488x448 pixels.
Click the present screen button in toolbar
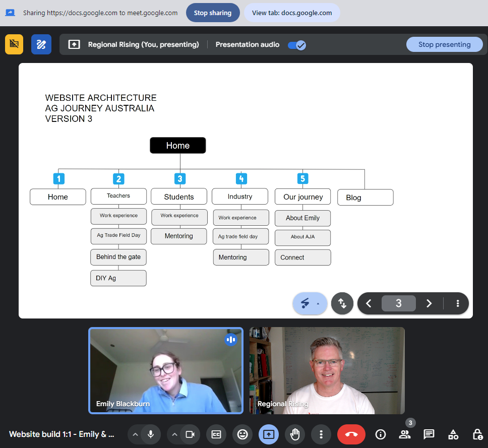[269, 434]
